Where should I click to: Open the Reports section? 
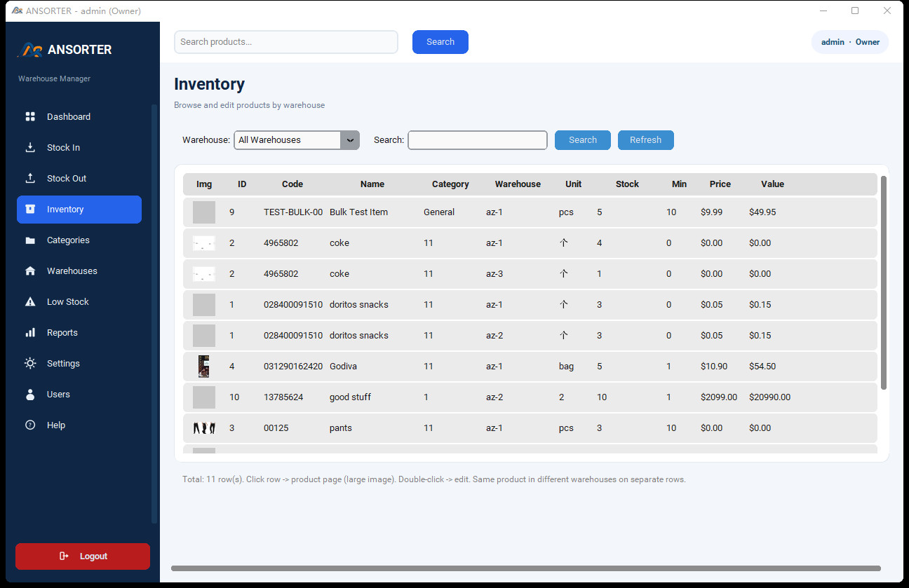point(79,332)
